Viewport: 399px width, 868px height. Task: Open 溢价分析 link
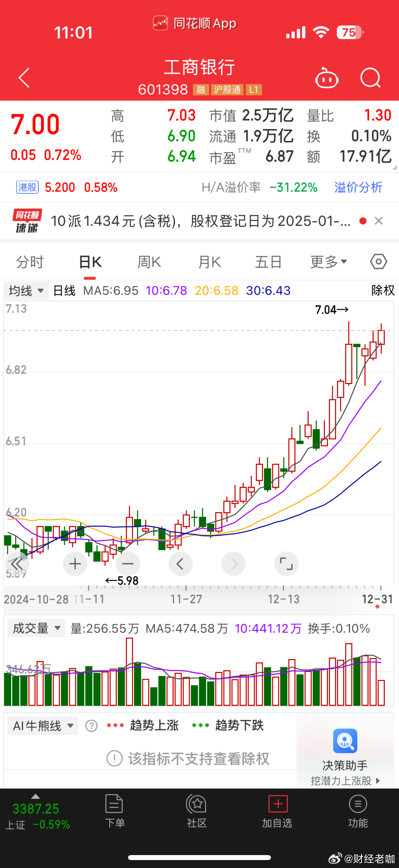pyautogui.click(x=358, y=187)
